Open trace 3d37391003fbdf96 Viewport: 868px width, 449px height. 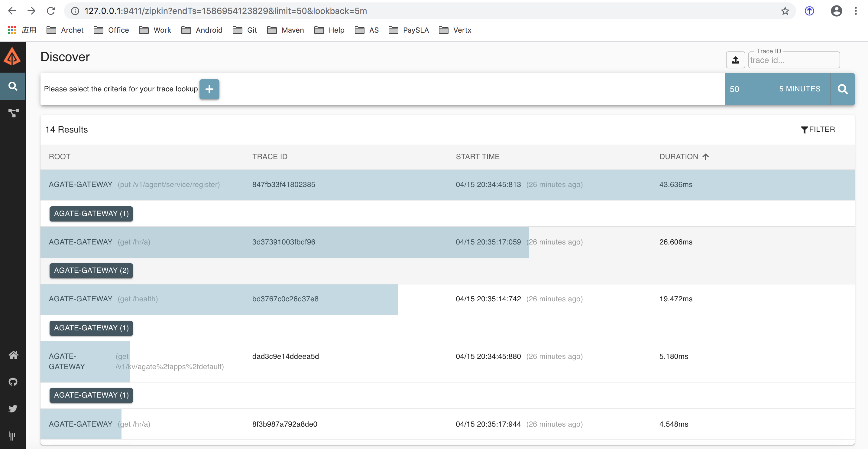pos(284,242)
